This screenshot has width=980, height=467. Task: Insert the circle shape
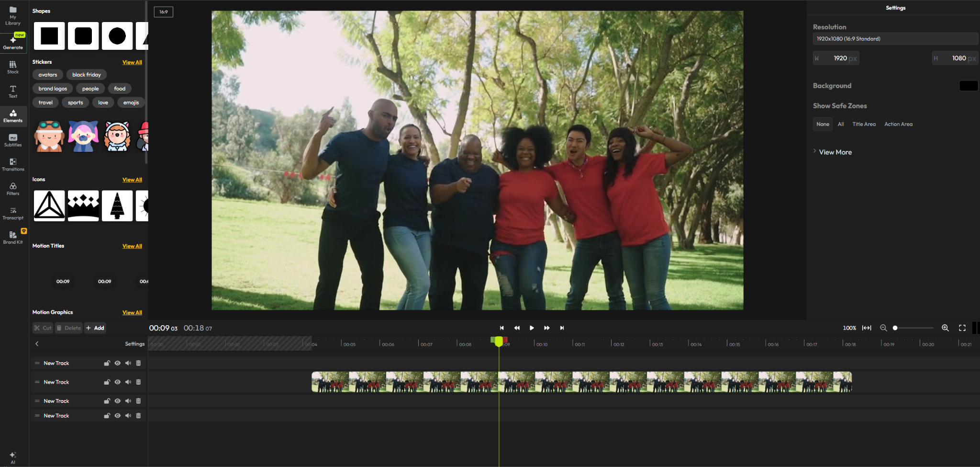point(117,36)
